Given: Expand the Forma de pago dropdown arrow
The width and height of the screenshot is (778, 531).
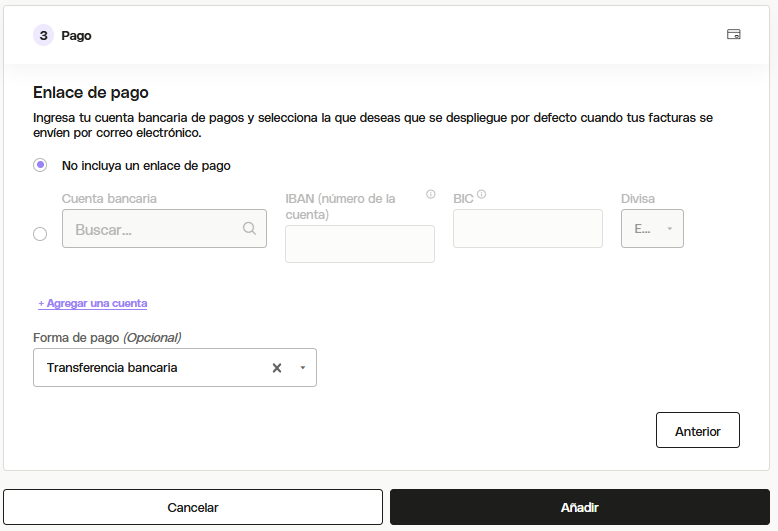Looking at the screenshot, I should point(303,368).
